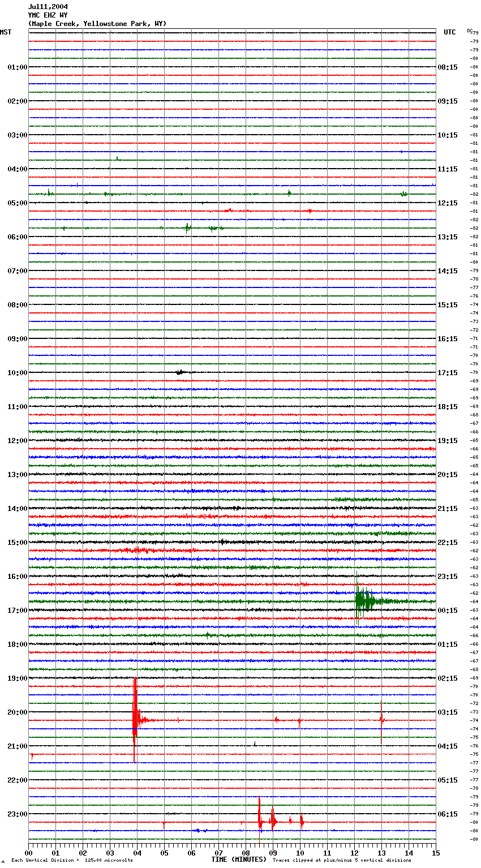Image resolution: width=481 pixels, height=868 pixels.
Task: Click the red wiggle on the 15:15 trace
Action: pos(136,550)
